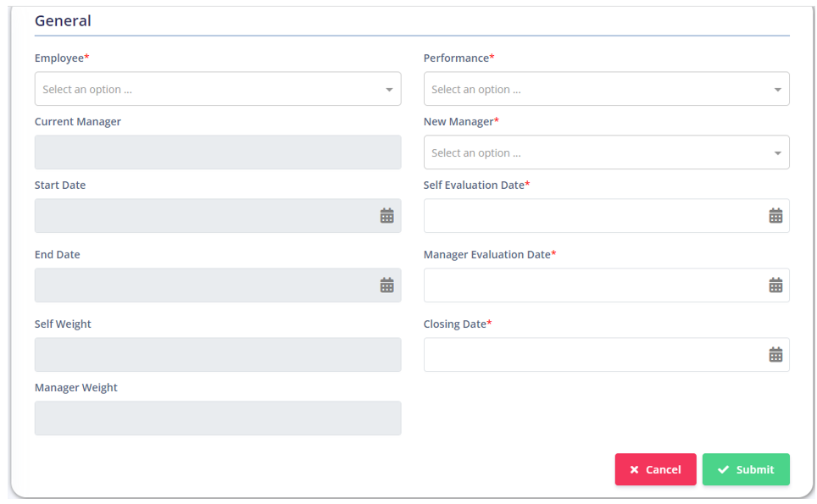The height and width of the screenshot is (504, 817).
Task: Submit the form
Action: 746,469
